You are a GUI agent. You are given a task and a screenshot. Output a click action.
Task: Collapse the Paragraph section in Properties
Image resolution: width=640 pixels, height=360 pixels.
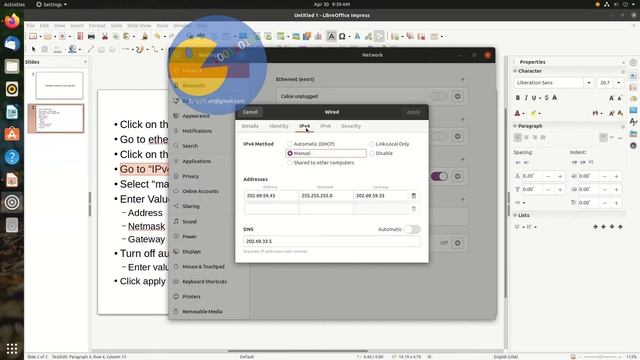tap(515, 126)
